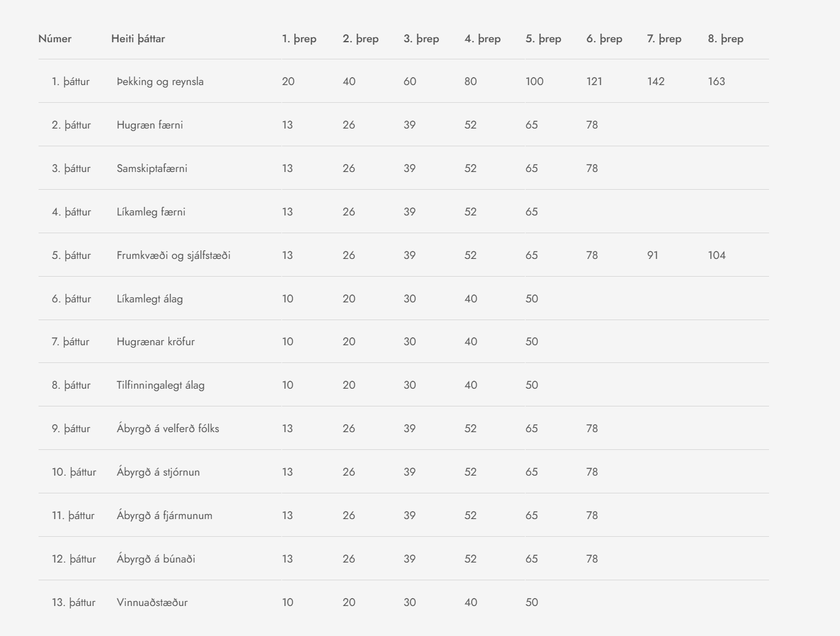Select the "Tilfinningalegt álag" cell
The image size is (840, 636).
[x=161, y=385]
